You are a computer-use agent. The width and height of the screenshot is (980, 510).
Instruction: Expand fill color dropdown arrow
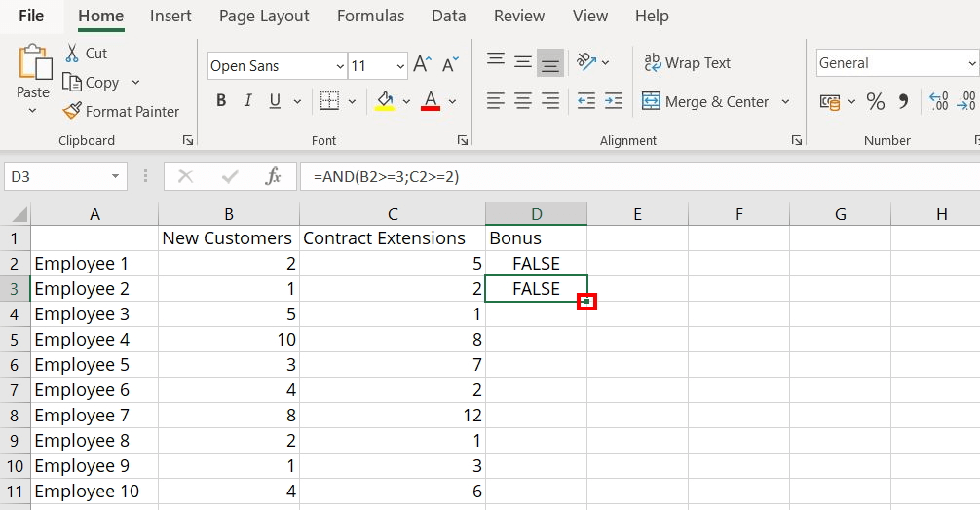click(407, 101)
